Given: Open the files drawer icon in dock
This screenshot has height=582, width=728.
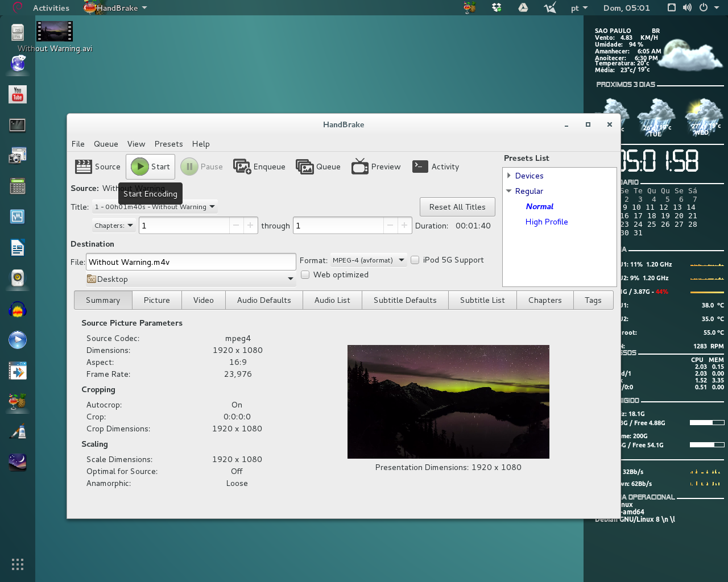Looking at the screenshot, I should point(18,32).
